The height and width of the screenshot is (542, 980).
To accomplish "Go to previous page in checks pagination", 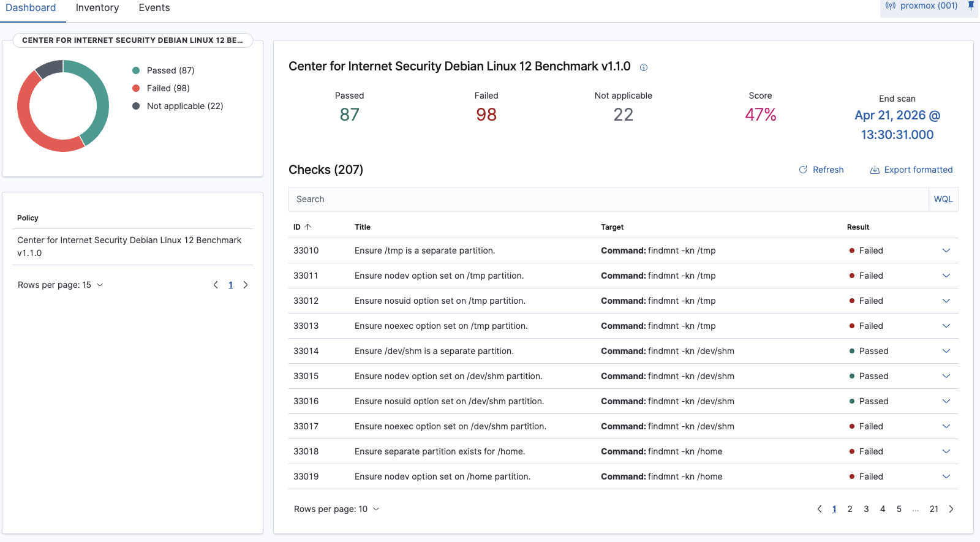I will point(820,509).
